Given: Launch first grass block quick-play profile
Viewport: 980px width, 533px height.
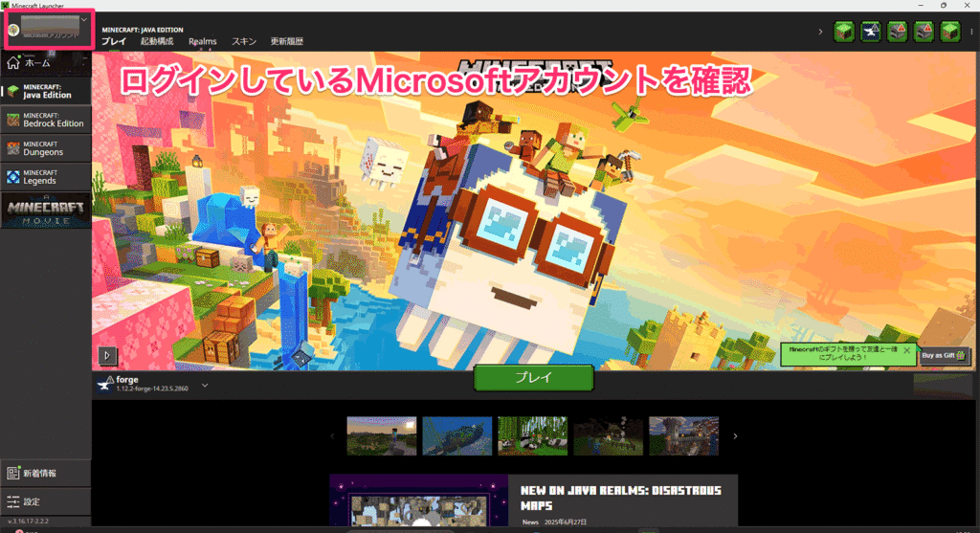Looking at the screenshot, I should click(x=844, y=32).
